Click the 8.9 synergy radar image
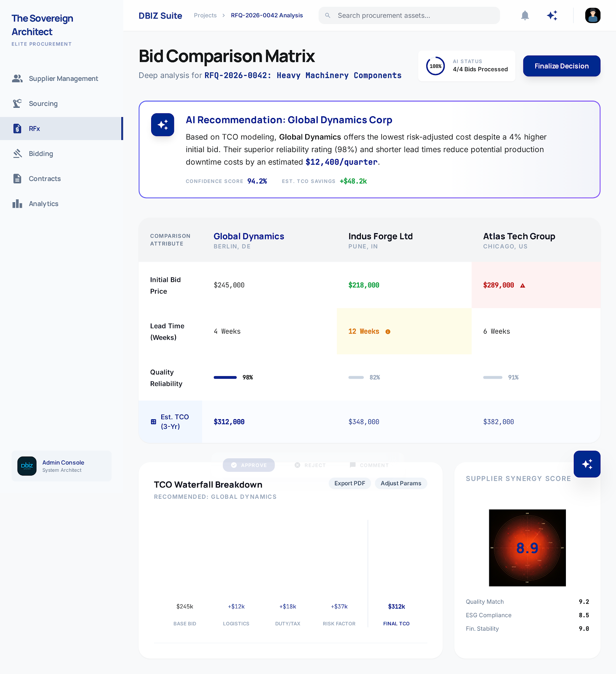 (527, 548)
